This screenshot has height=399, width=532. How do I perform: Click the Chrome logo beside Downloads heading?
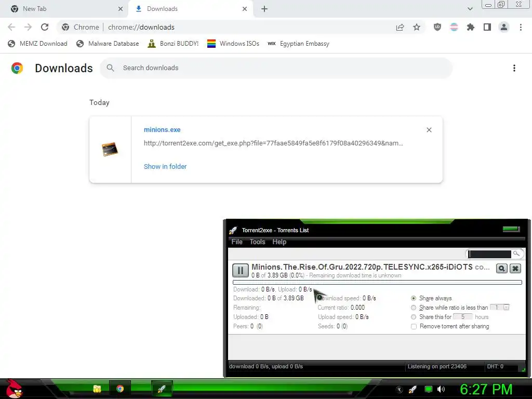pos(17,68)
